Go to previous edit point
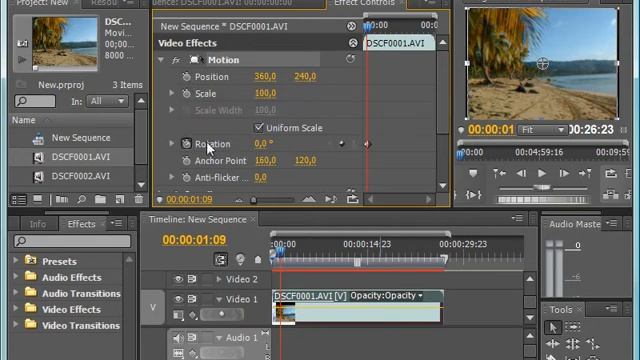640x360 pixels. pyautogui.click(x=499, y=173)
